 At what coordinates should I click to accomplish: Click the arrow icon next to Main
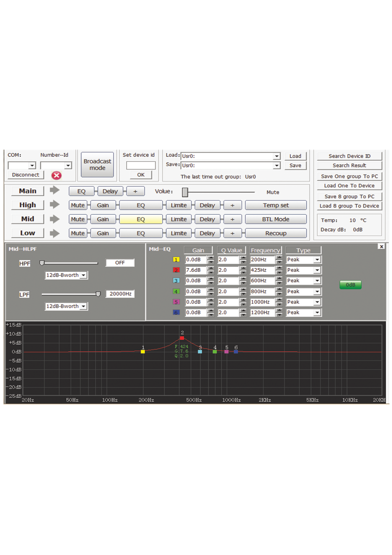click(54, 191)
